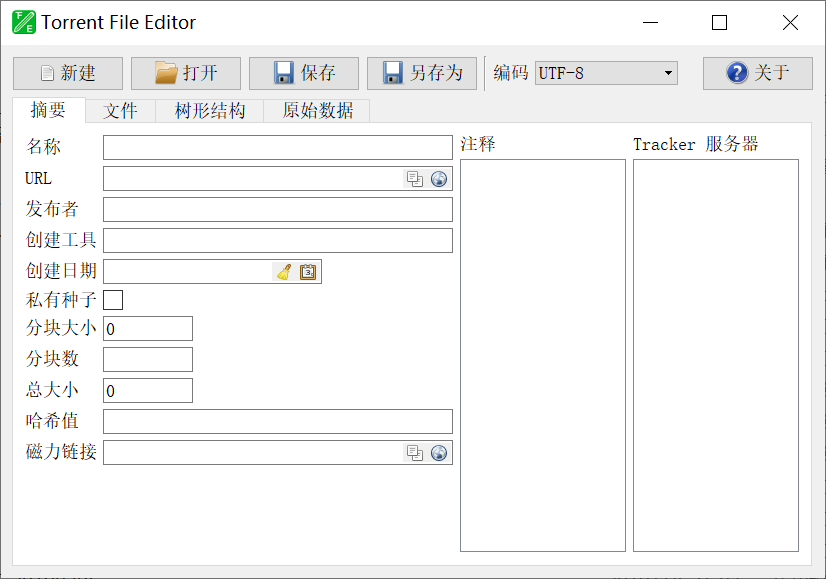Copy URL using the copy icon
This screenshot has width=826, height=579.
415,179
